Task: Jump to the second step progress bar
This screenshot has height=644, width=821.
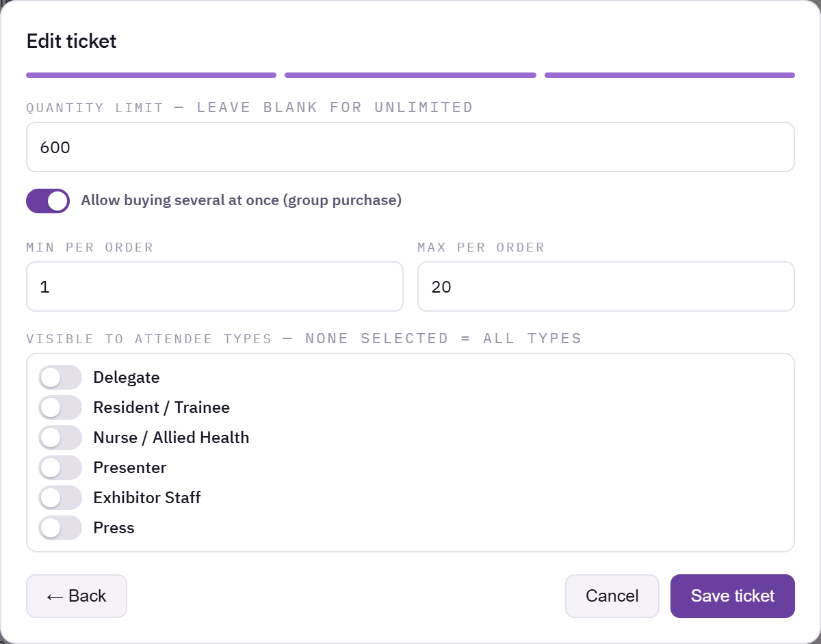Action: click(410, 75)
